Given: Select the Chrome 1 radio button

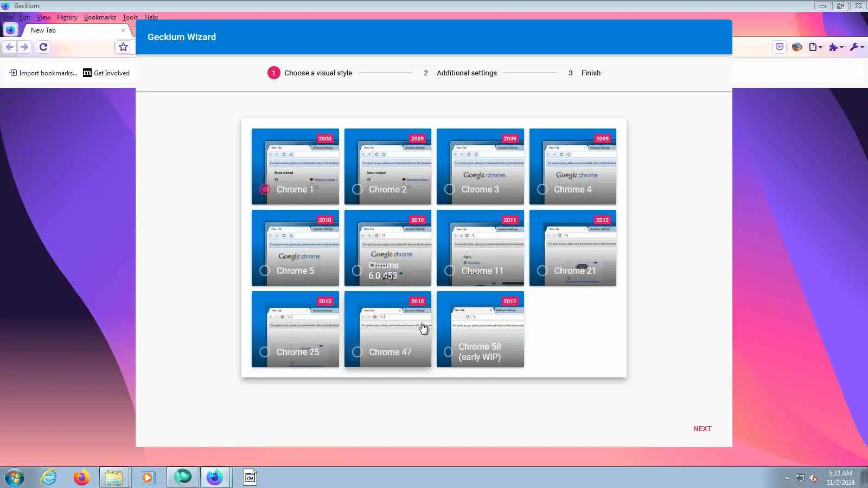Looking at the screenshot, I should click(265, 189).
